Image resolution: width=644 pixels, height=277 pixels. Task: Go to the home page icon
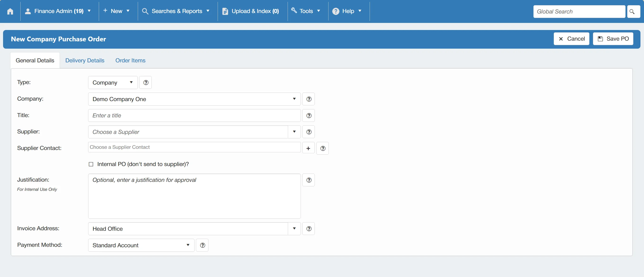10,11
